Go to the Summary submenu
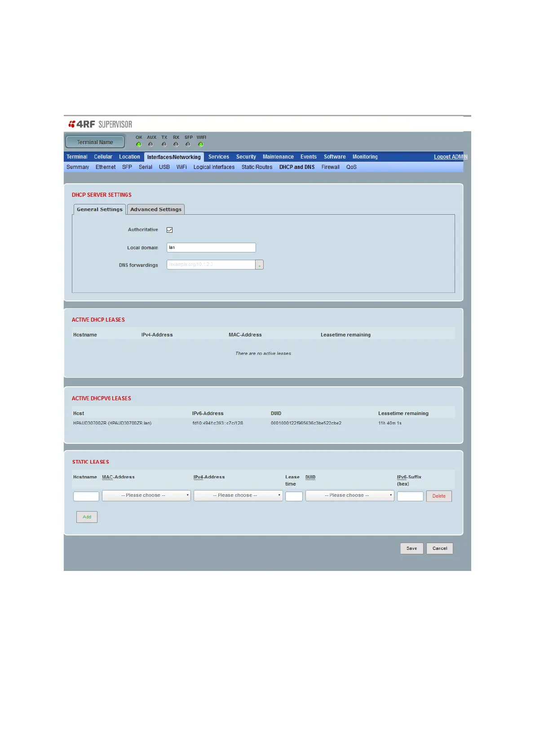This screenshot has width=535, height=756. [x=78, y=167]
